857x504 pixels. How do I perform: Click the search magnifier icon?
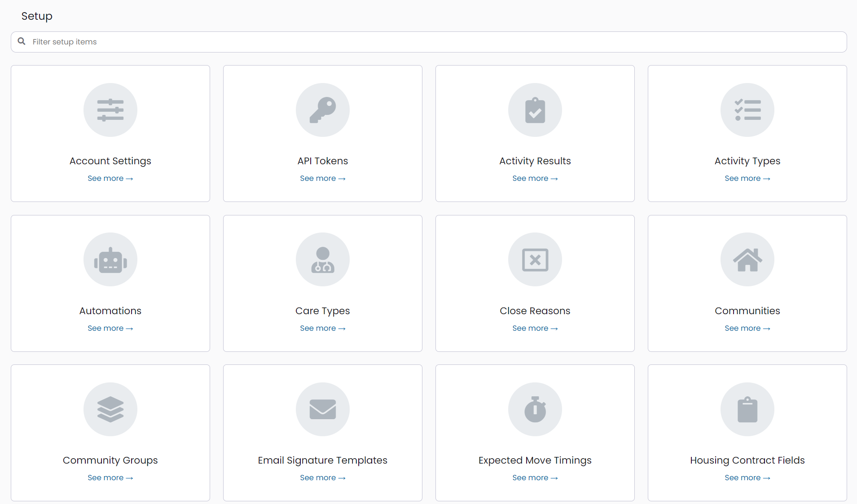[x=22, y=41]
